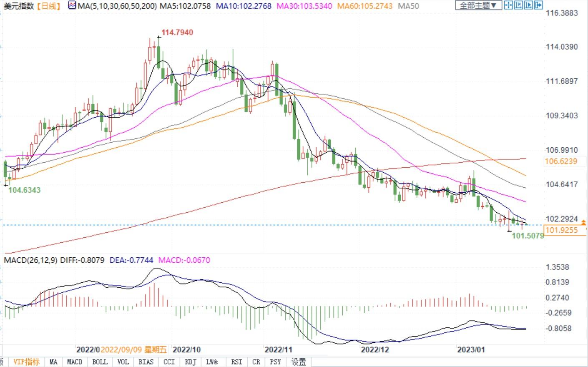
Task: Select the KDJ indicator tab
Action: [190, 362]
